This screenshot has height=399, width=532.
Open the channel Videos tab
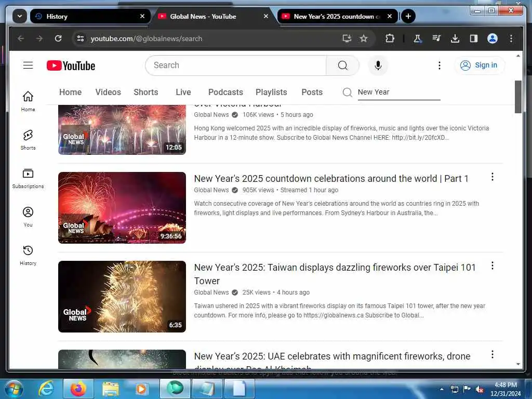pos(108,92)
